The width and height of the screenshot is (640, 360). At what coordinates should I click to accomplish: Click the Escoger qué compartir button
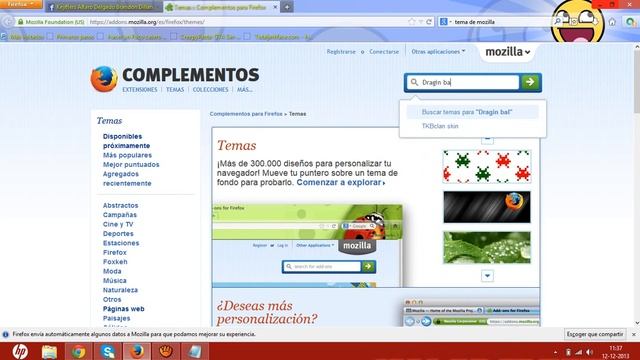click(x=595, y=334)
